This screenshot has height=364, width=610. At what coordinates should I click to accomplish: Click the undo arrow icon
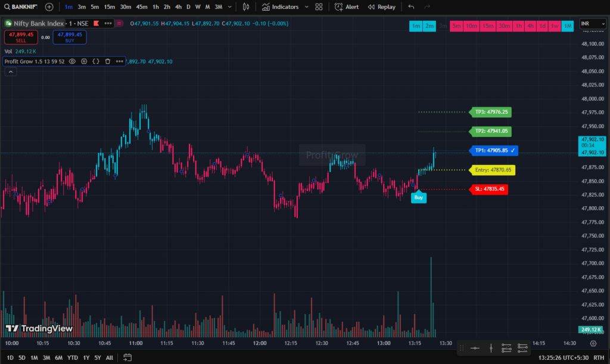click(x=411, y=7)
